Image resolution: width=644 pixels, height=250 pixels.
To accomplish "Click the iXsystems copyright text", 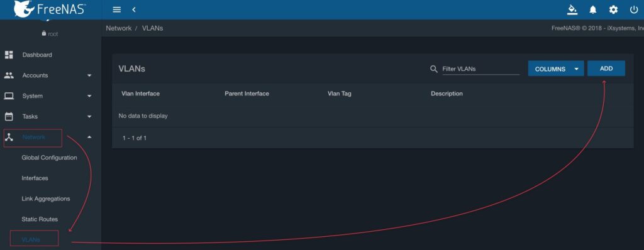I will 597,28.
